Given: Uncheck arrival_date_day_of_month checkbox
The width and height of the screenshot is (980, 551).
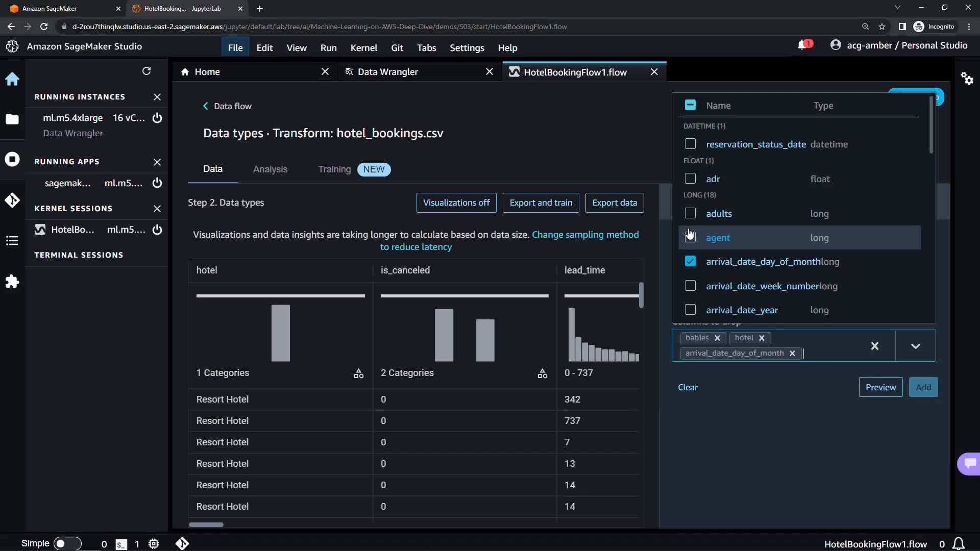Looking at the screenshot, I should pos(690,261).
